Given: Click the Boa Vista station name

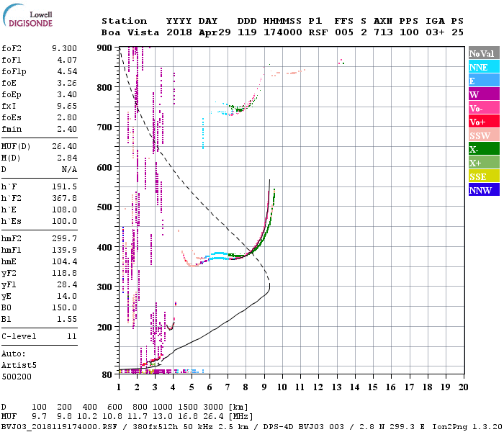Looking at the screenshot, I should (130, 32).
